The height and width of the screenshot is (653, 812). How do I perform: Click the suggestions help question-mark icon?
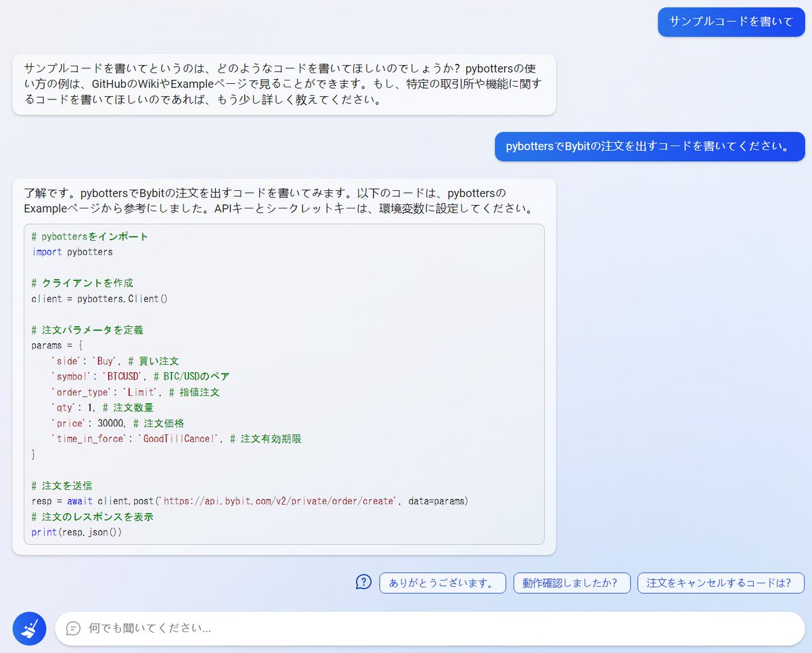(363, 582)
